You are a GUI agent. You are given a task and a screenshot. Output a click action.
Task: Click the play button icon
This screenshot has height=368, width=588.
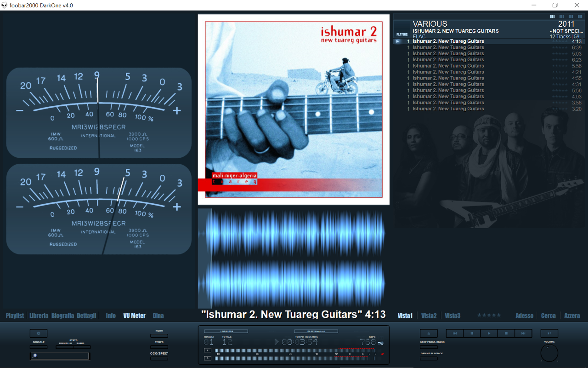pyautogui.click(x=489, y=333)
